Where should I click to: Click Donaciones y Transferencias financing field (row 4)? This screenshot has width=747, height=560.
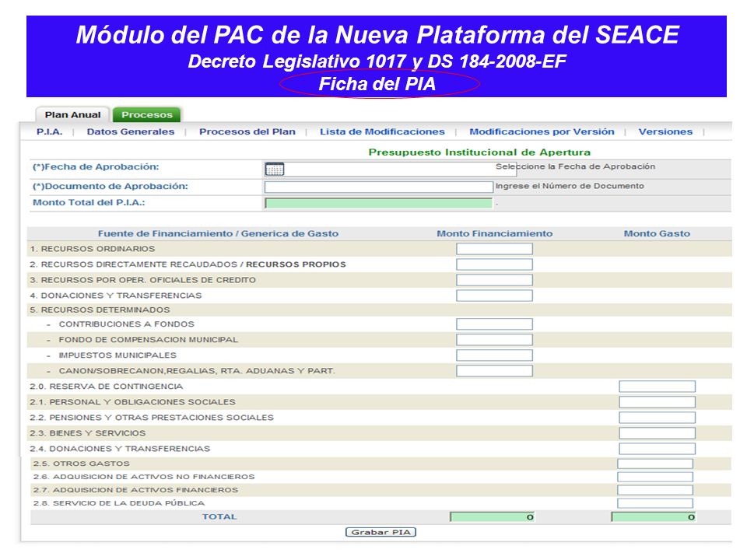pos(495,296)
